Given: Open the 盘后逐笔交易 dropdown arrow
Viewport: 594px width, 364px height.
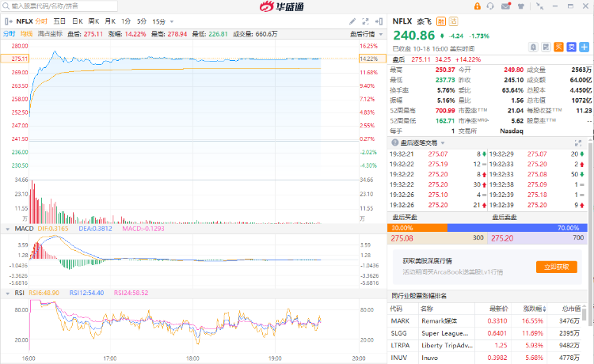Looking at the screenshot, I should [443, 143].
